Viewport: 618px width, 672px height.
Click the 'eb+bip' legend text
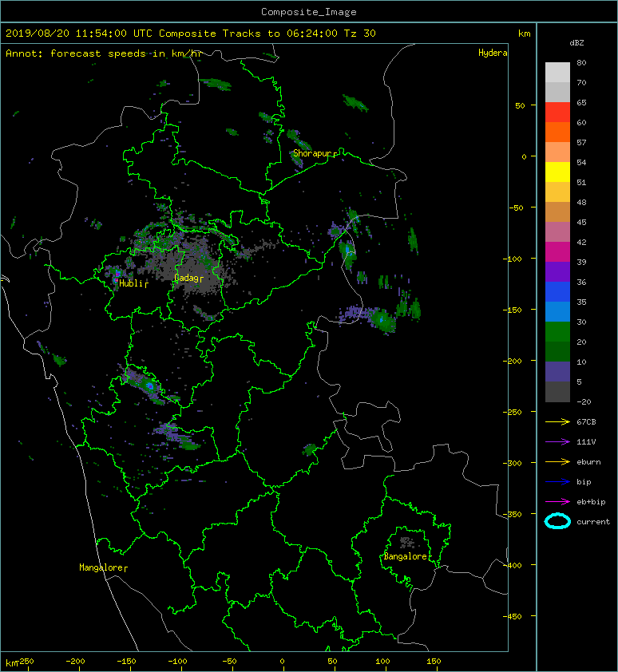(x=591, y=502)
